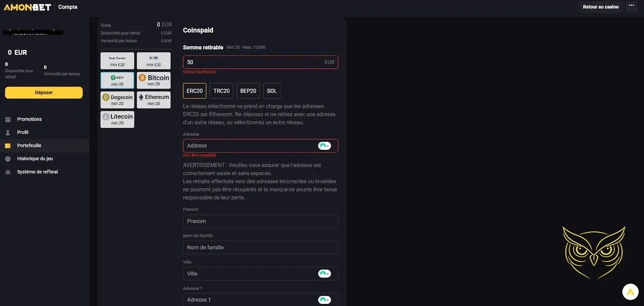644x306 pixels.
Task: Select the Bitcoin withdrawal method
Action: (153, 80)
